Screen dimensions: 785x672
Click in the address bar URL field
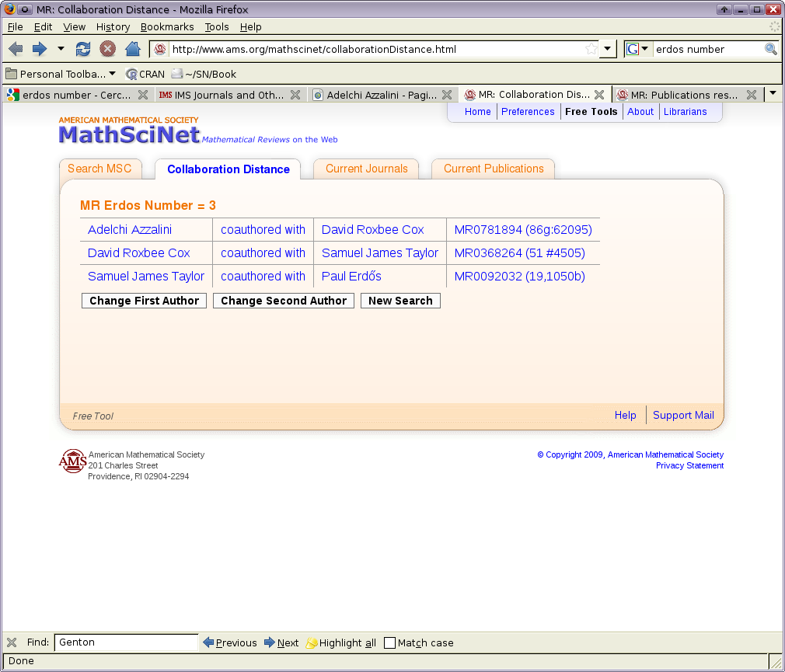point(375,49)
